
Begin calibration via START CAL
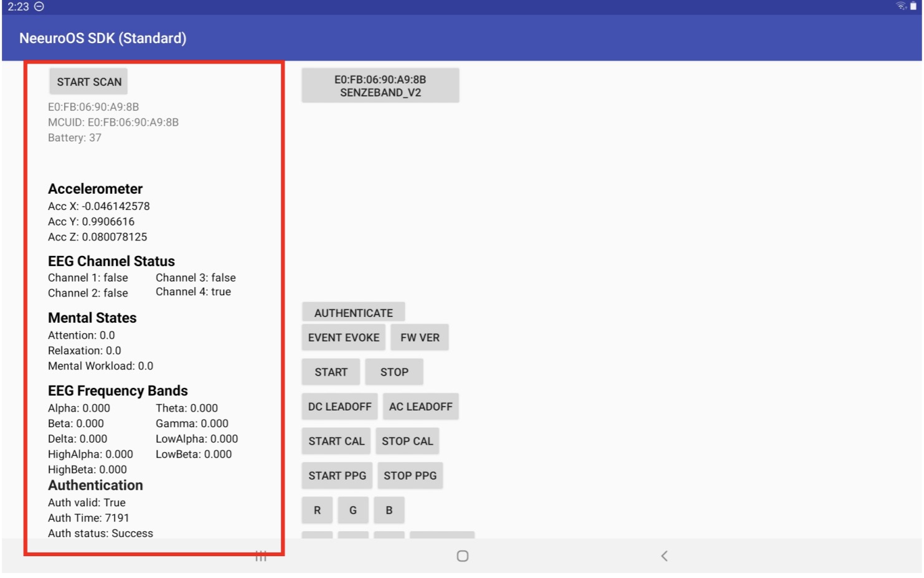click(x=336, y=441)
